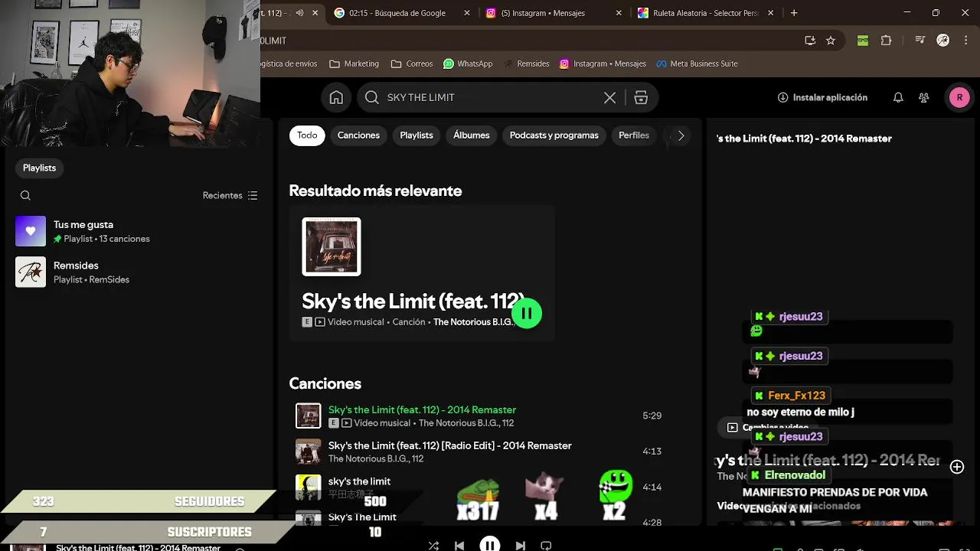This screenshot has height=551, width=980.
Task: Open the Remsides playlist
Action: tap(138, 272)
